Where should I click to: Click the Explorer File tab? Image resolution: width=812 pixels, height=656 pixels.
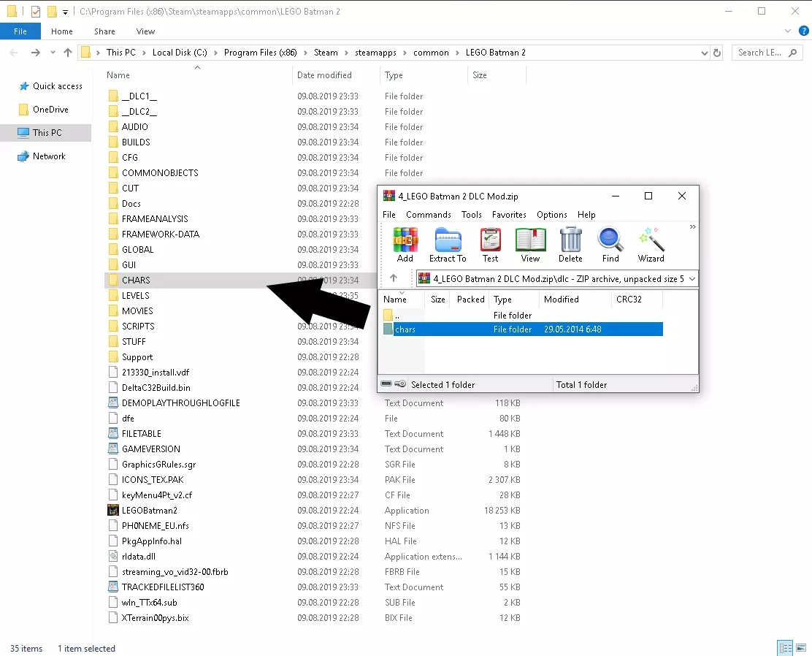click(x=20, y=31)
